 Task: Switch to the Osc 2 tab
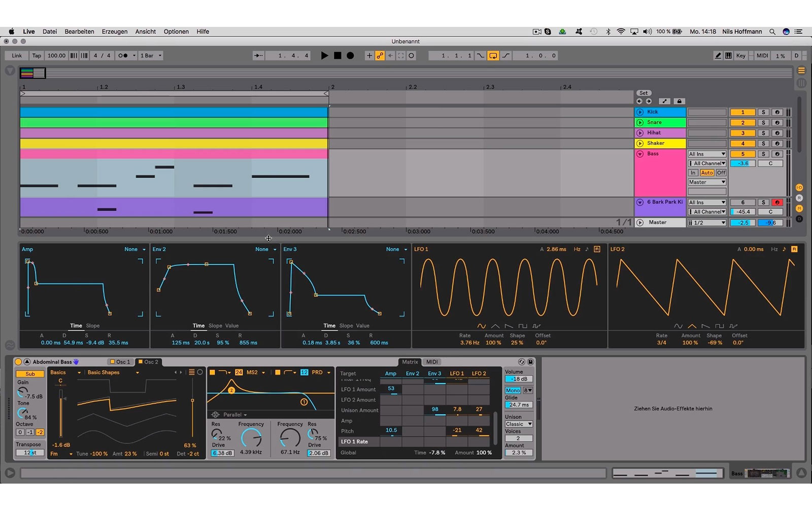pos(149,362)
